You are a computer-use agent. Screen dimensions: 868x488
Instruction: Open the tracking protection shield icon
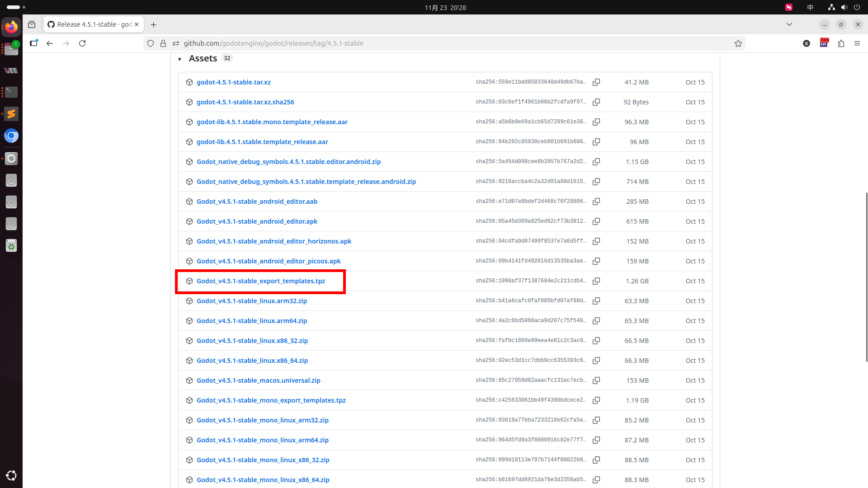(151, 43)
